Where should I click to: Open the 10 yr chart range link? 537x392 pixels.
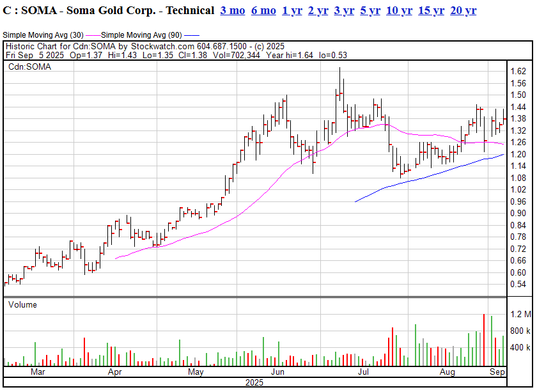[x=400, y=11]
